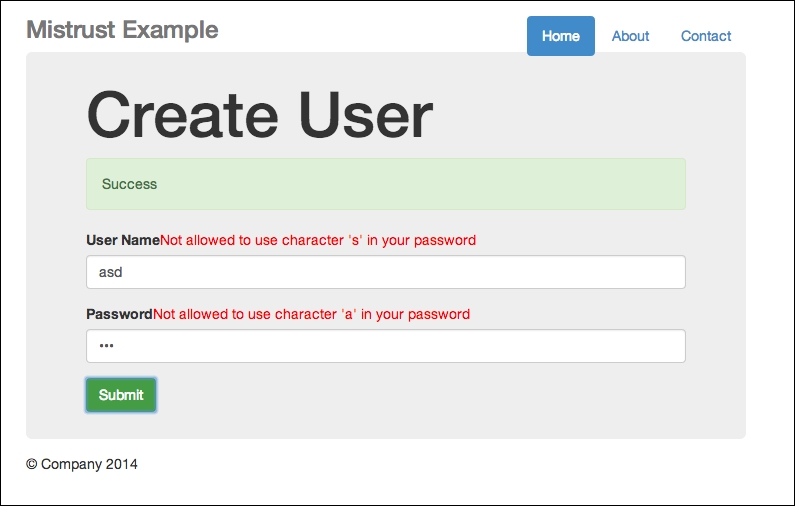
Task: Click the Create User heading
Action: (260, 115)
